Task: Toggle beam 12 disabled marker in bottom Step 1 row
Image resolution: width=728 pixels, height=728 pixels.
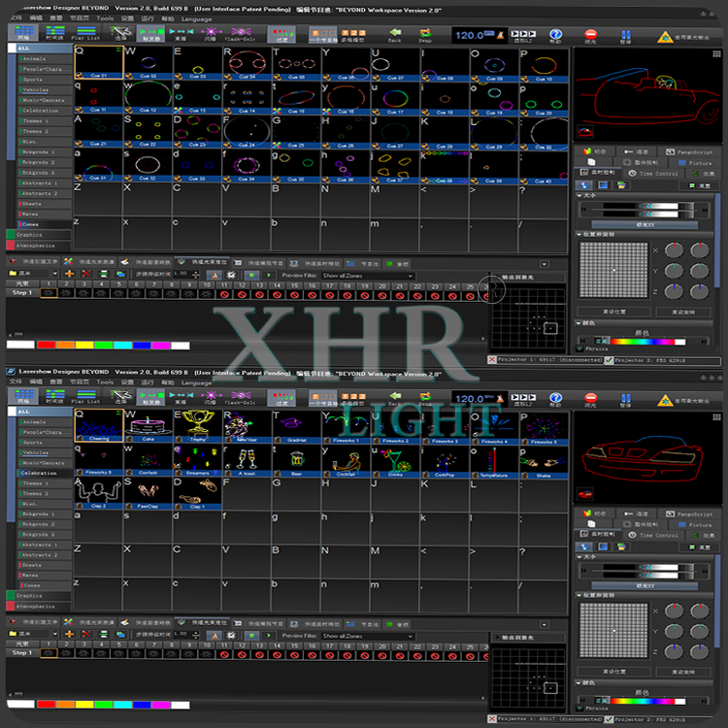Action: point(242,655)
